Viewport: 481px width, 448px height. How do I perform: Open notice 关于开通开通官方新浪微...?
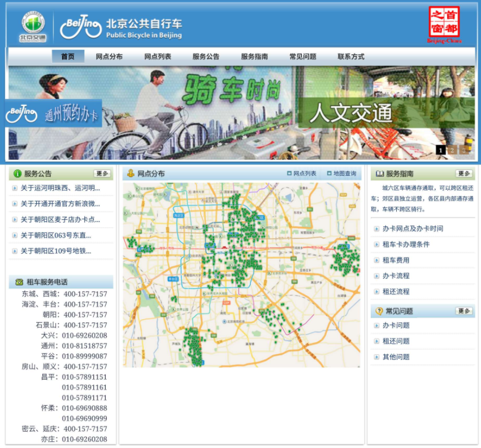60,203
